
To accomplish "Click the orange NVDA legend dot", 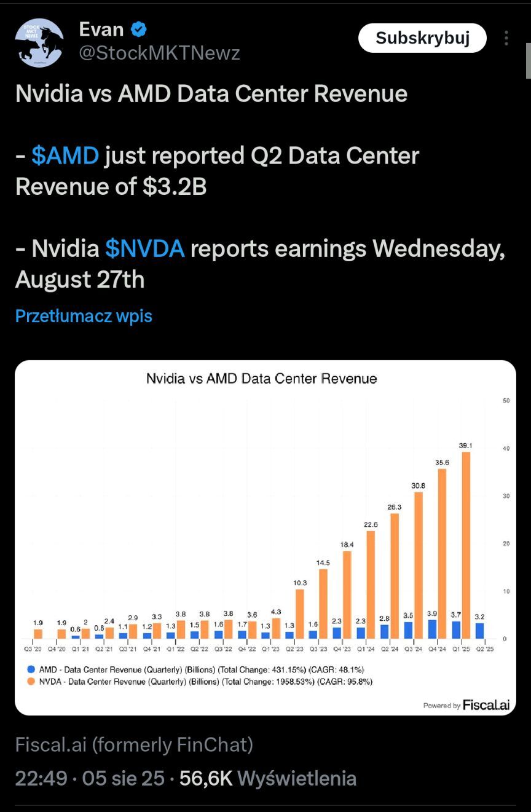I will coord(31,681).
